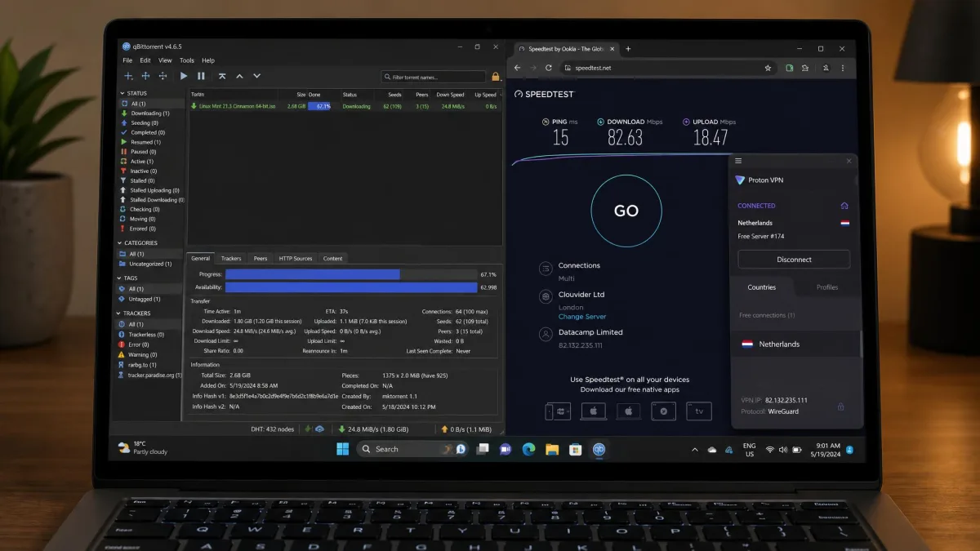
Task: Open the Windows Start menu
Action: click(x=342, y=449)
